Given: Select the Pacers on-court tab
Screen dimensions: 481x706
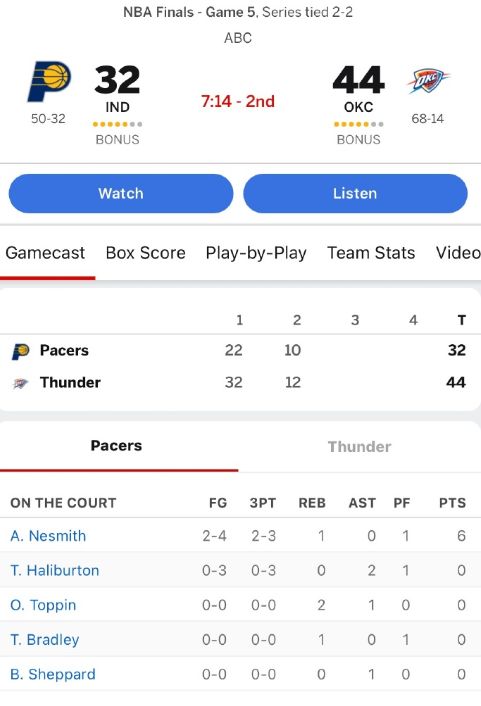Looking at the screenshot, I should pos(117,446).
